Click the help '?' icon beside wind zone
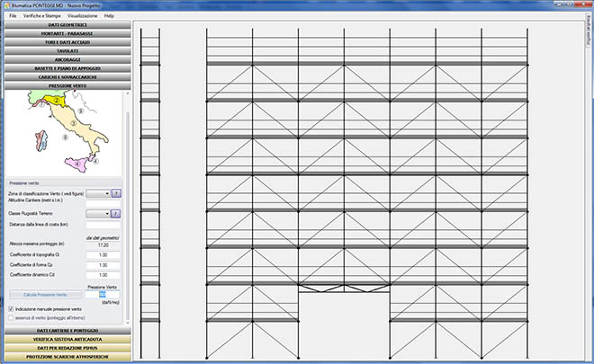The height and width of the screenshot is (364, 594). (x=116, y=192)
